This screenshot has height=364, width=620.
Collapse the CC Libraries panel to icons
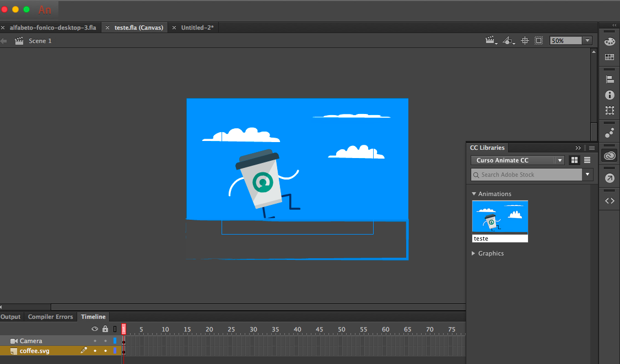(x=578, y=148)
